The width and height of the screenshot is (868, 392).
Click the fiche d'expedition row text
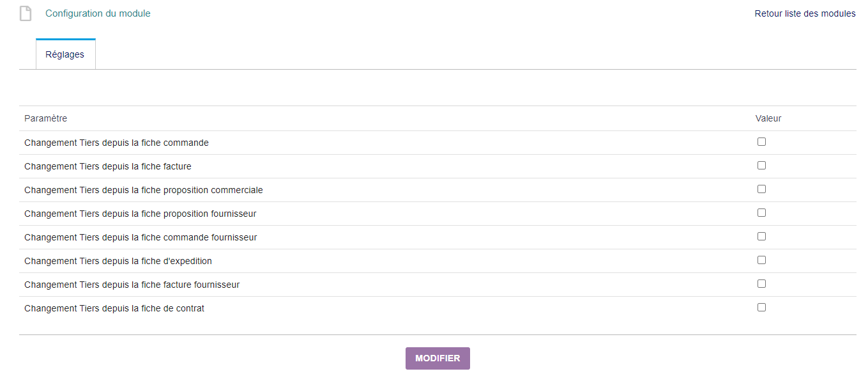click(x=118, y=261)
